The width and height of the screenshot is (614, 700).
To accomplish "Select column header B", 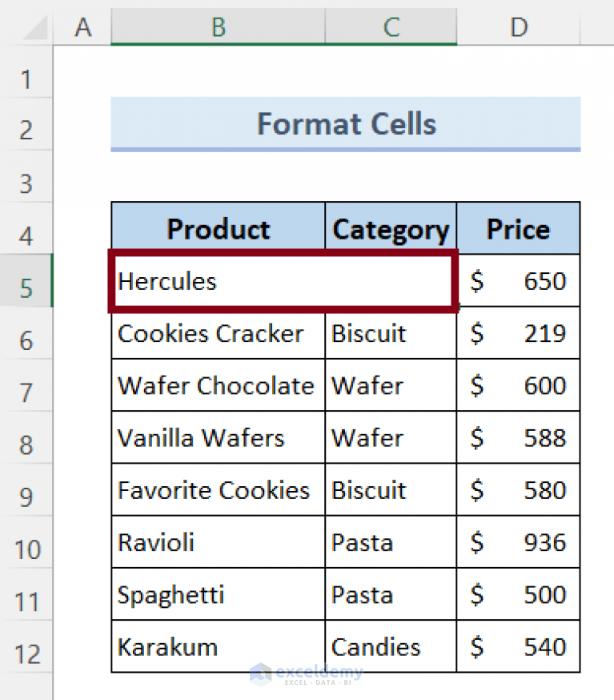I will [x=218, y=26].
